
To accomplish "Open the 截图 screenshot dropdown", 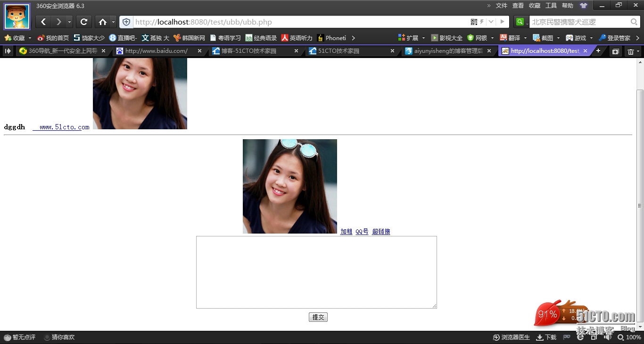I will click(x=546, y=38).
